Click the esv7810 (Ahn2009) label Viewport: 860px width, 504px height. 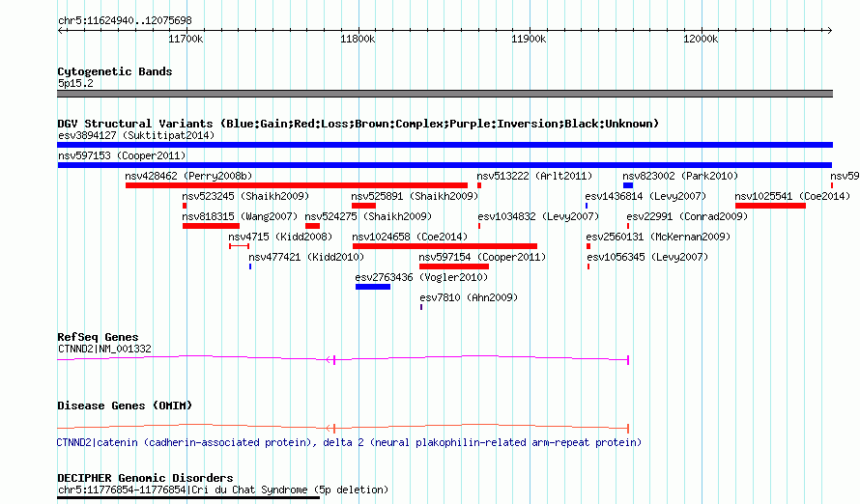(469, 297)
